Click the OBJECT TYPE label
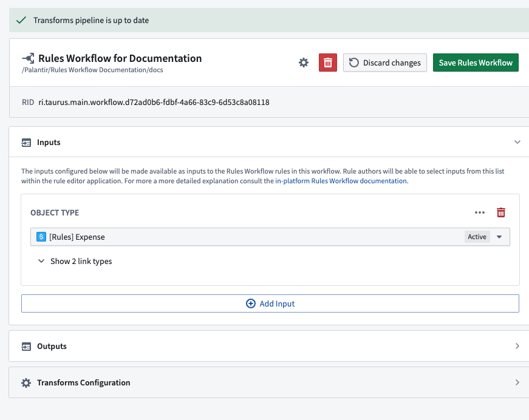This screenshot has width=529, height=420. pyautogui.click(x=55, y=212)
